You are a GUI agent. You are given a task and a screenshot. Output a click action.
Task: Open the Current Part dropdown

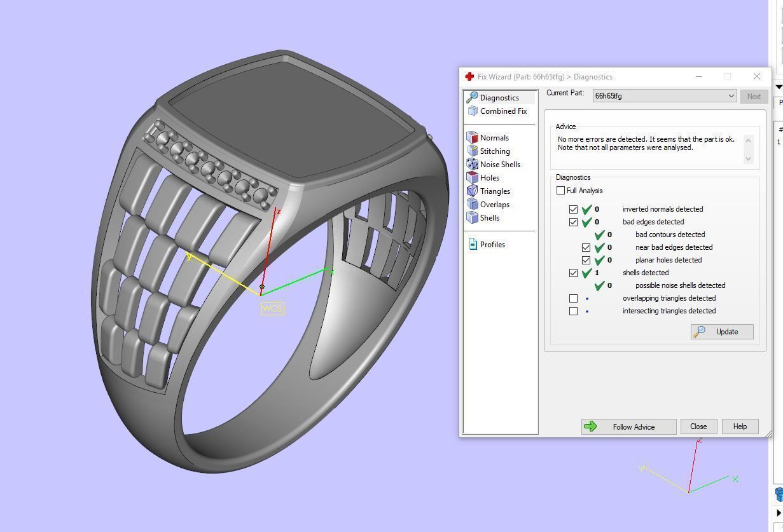tap(665, 96)
